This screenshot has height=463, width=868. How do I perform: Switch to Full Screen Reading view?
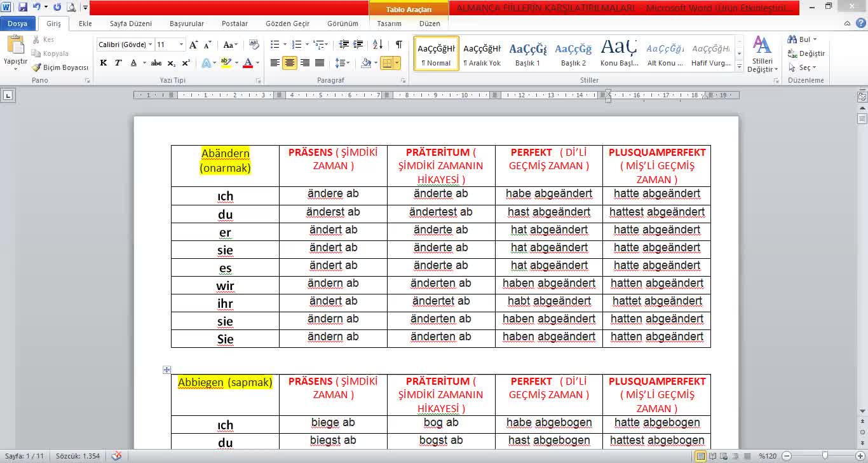coord(712,456)
